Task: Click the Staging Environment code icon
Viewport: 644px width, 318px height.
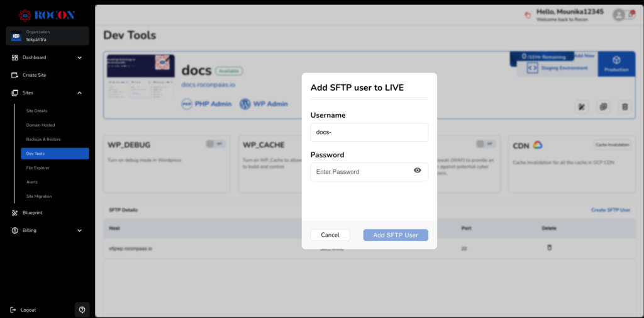Action: [x=532, y=68]
